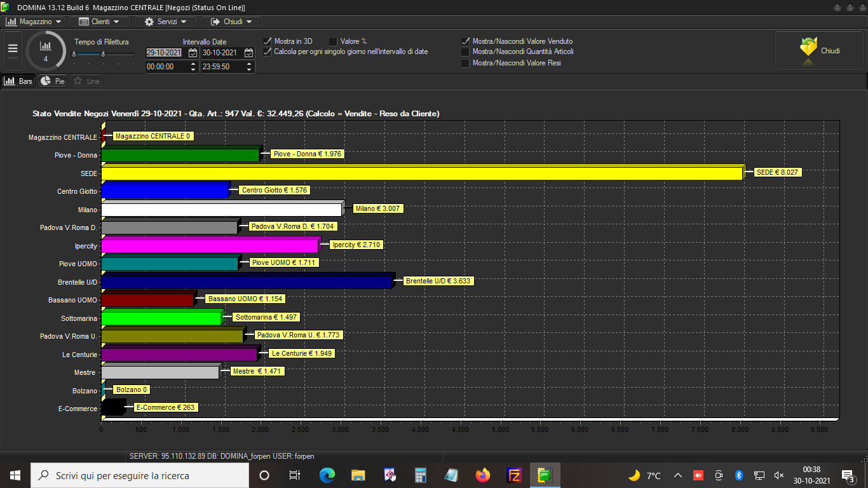This screenshot has height=488, width=868.
Task: Switch to the Pie chart tab
Action: (x=53, y=81)
